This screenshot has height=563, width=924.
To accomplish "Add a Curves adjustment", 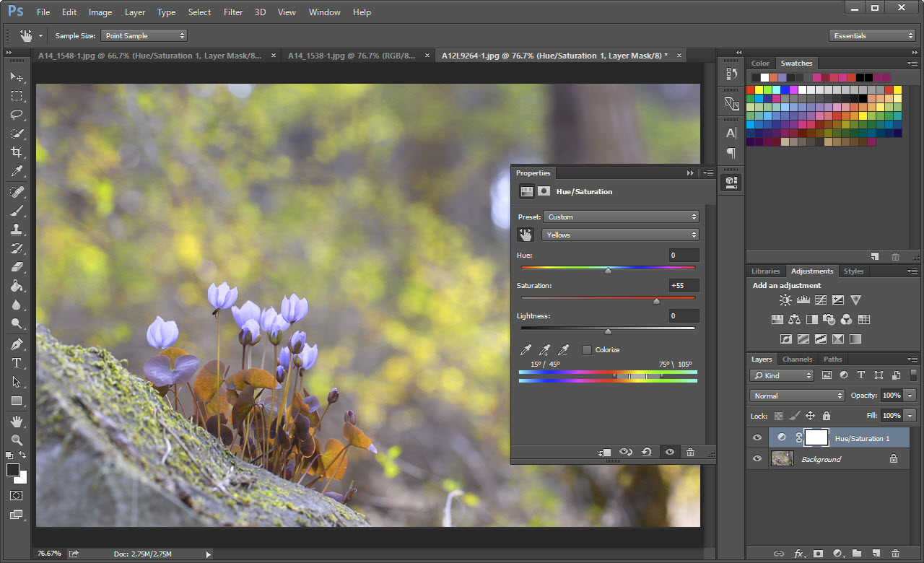I will pos(821,300).
